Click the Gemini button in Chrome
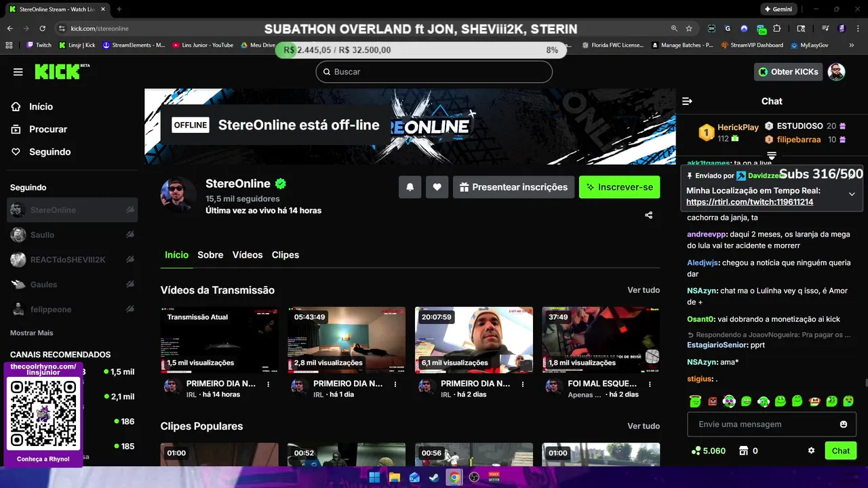Image resolution: width=868 pixels, height=488 pixels. pos(778,9)
